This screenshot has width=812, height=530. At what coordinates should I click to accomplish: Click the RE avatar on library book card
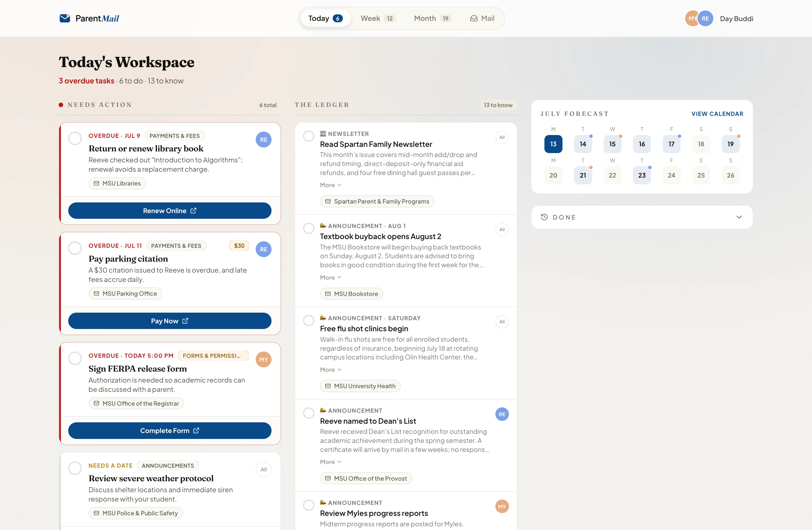click(x=263, y=140)
